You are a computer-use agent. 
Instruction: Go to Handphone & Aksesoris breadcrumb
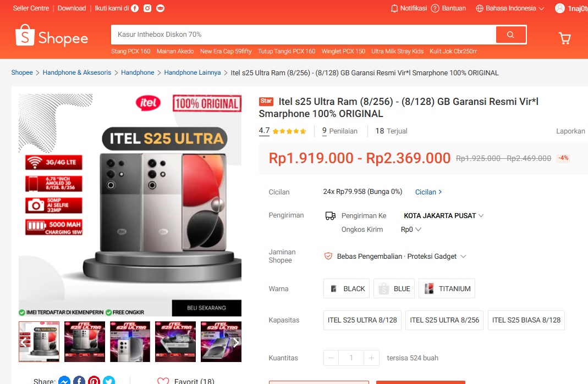pyautogui.click(x=77, y=73)
